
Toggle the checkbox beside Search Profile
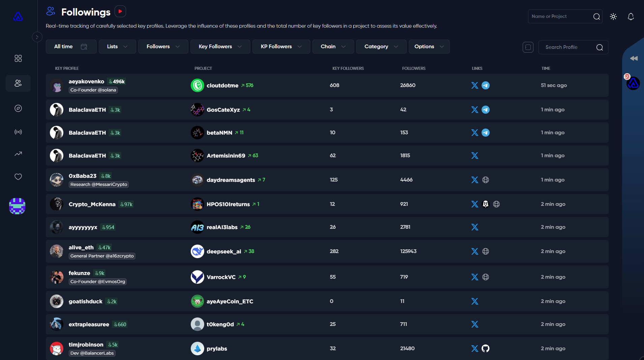(528, 47)
